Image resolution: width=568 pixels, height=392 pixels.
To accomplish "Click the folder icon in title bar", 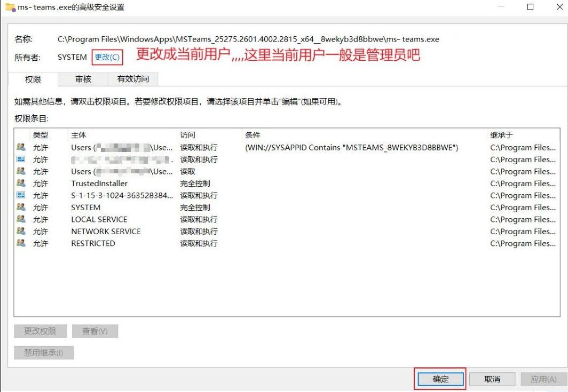I will (10, 7).
